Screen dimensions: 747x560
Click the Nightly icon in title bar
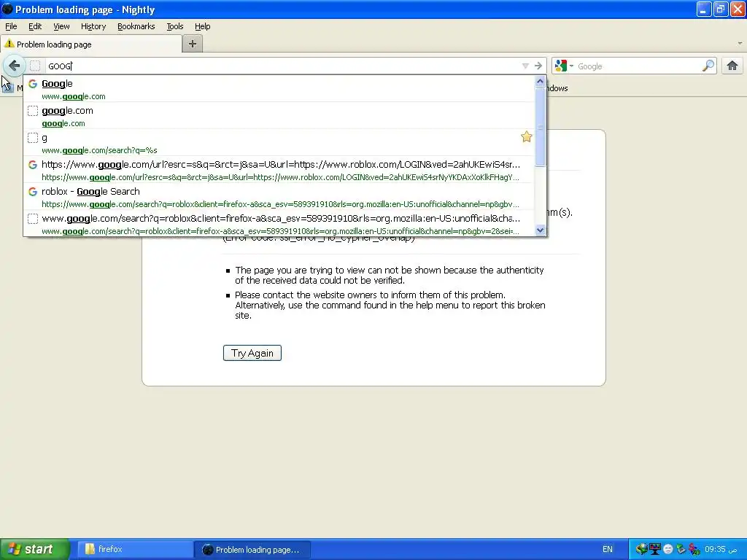click(7, 9)
